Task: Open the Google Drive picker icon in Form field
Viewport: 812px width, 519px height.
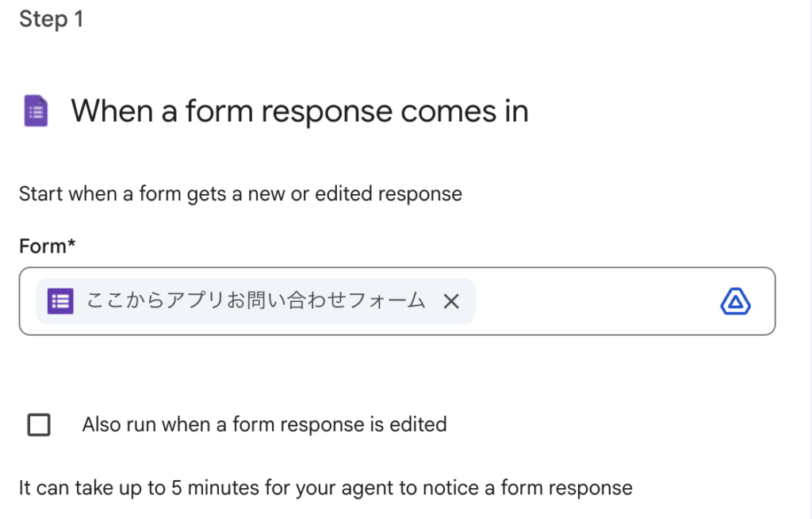Action: point(735,301)
